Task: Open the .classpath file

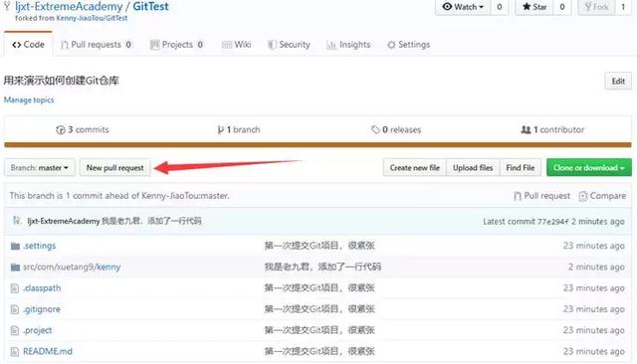Action: pyautogui.click(x=42, y=288)
